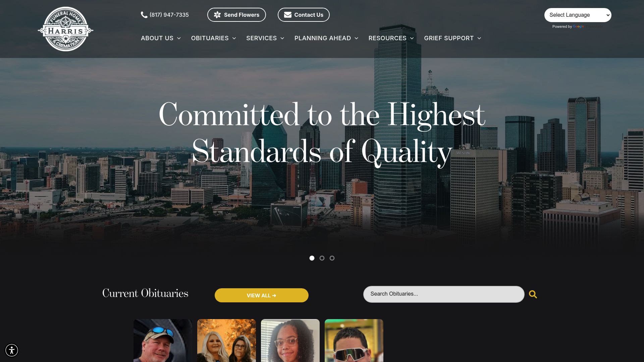
Task: Click the envelope icon in Contact Us
Action: (288, 15)
